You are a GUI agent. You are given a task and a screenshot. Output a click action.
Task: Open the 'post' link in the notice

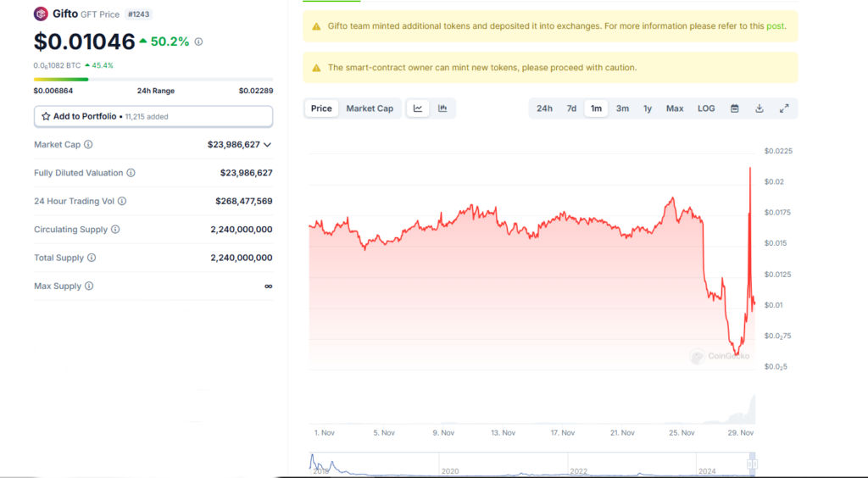click(775, 26)
